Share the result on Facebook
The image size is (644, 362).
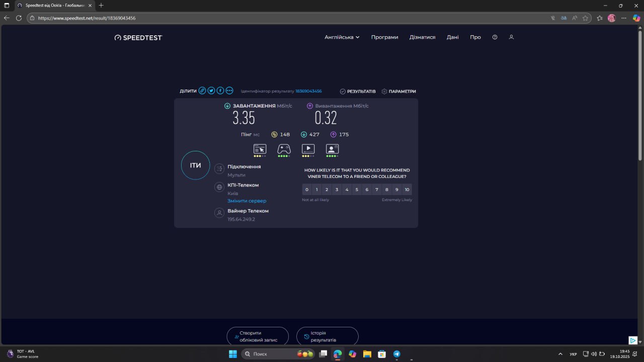click(220, 90)
